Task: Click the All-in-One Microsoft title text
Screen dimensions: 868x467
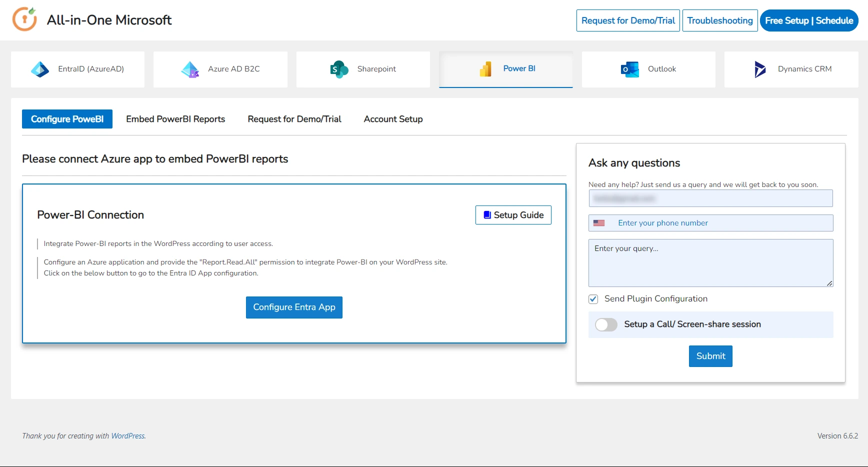Action: [109, 20]
